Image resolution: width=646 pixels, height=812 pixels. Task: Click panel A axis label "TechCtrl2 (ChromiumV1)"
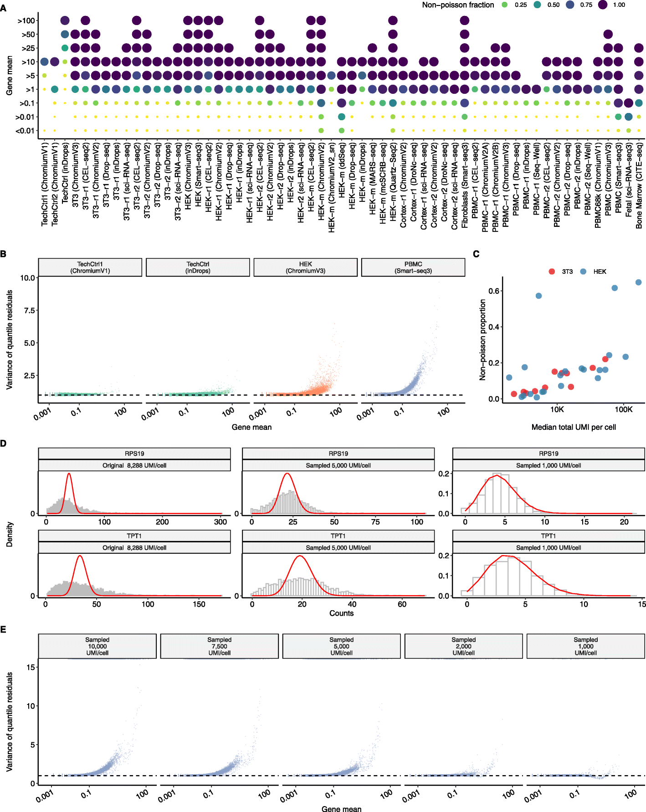(55, 184)
